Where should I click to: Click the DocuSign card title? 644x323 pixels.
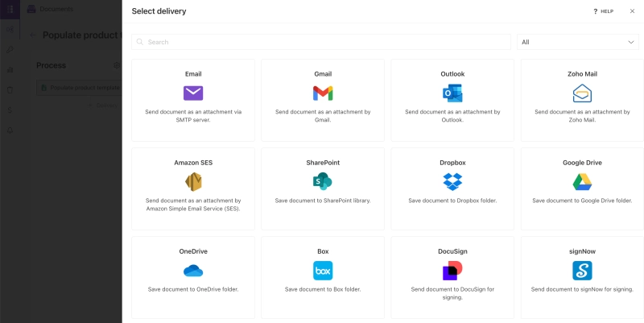point(452,251)
